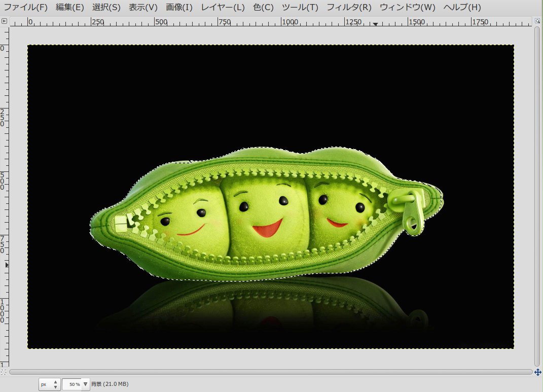Open the フィルタ(R) menu
543x392 pixels.
pyautogui.click(x=349, y=7)
